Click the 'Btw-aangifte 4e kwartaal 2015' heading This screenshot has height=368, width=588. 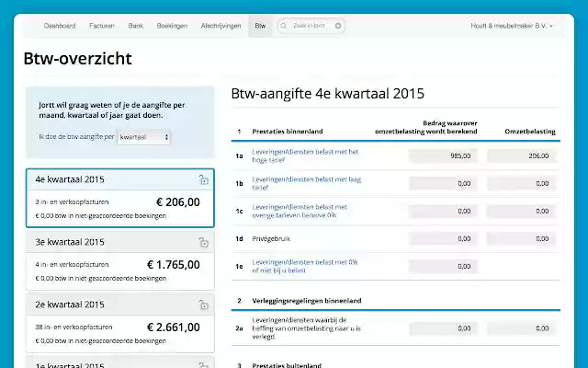[327, 94]
